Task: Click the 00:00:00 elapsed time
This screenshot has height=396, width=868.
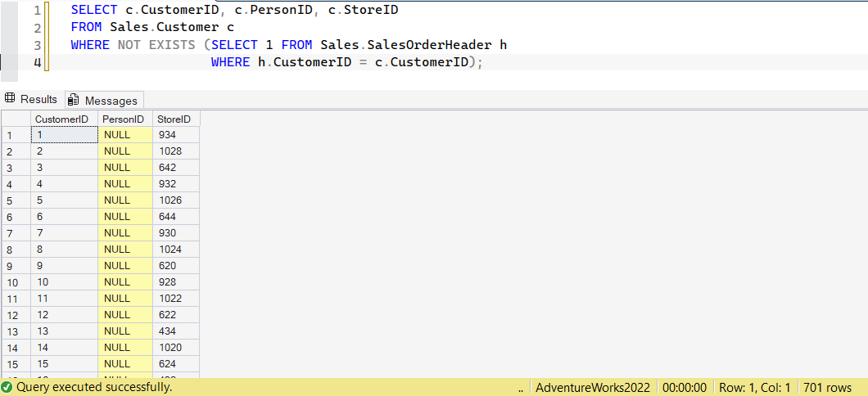Action: click(685, 388)
